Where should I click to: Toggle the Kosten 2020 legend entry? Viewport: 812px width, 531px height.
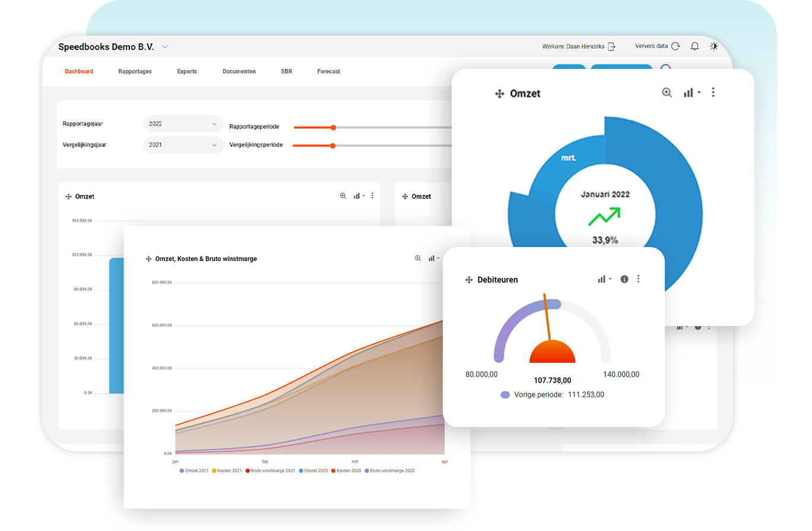tap(348, 470)
